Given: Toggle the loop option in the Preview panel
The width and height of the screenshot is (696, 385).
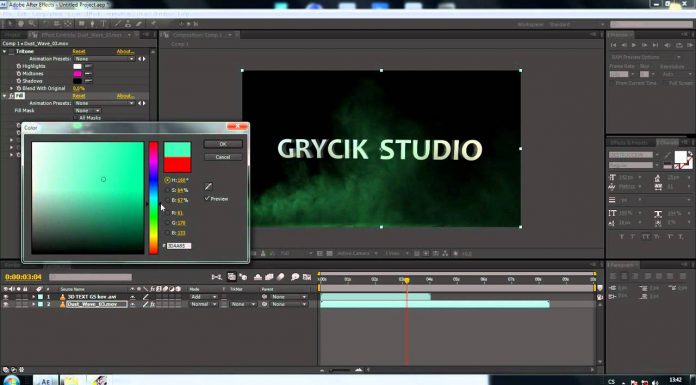Looking at the screenshot, I should click(x=679, y=45).
